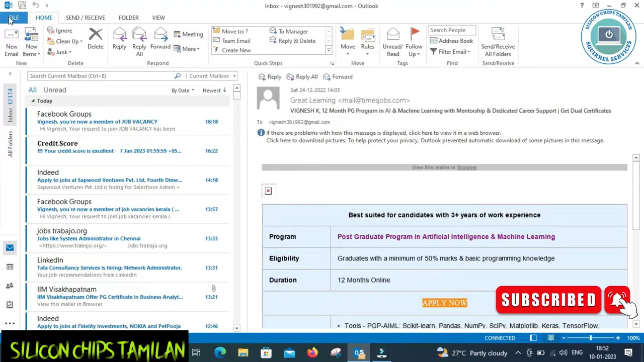Open the Tasks navigation icon
The height and width of the screenshot is (362, 644).
tap(10, 305)
